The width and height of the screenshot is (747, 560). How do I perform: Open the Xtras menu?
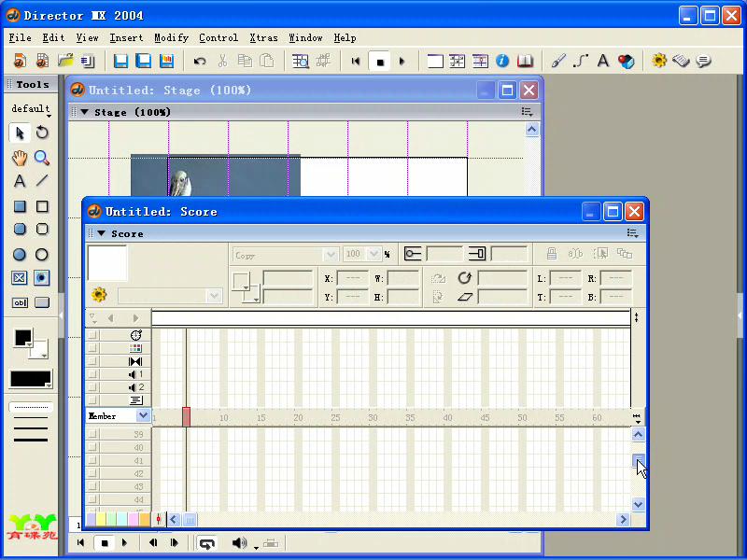point(263,37)
